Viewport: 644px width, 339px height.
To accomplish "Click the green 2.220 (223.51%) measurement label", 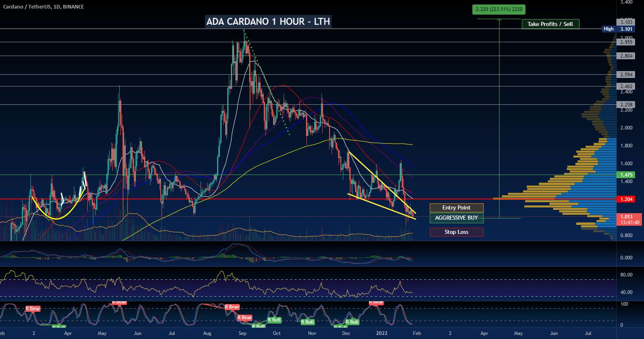I will click(499, 9).
